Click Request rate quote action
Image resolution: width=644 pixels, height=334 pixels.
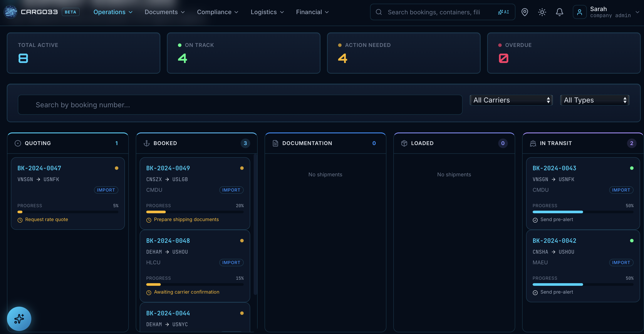pos(47,219)
